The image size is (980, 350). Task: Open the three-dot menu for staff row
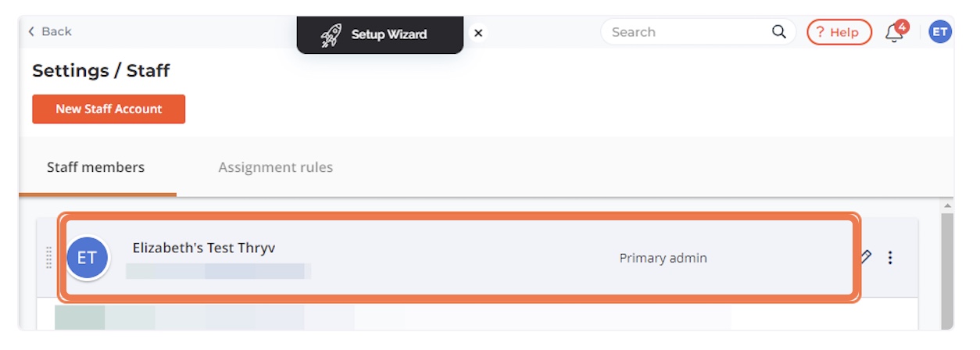[890, 257]
